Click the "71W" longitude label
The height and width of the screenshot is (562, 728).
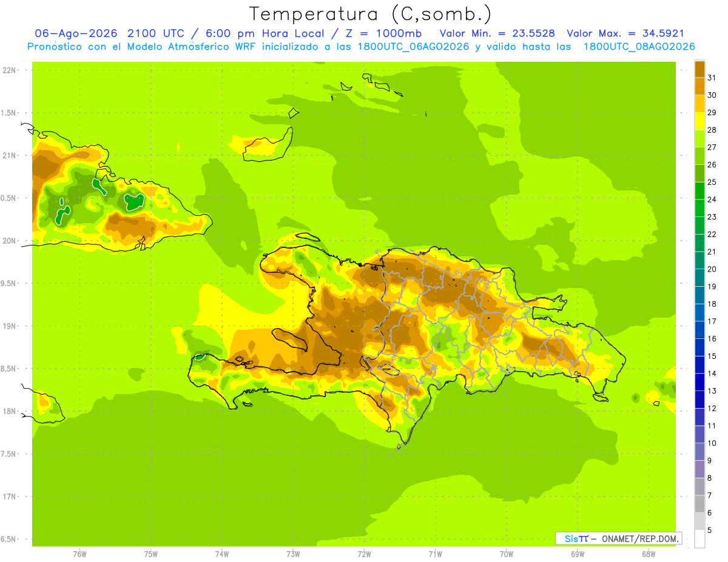point(435,554)
